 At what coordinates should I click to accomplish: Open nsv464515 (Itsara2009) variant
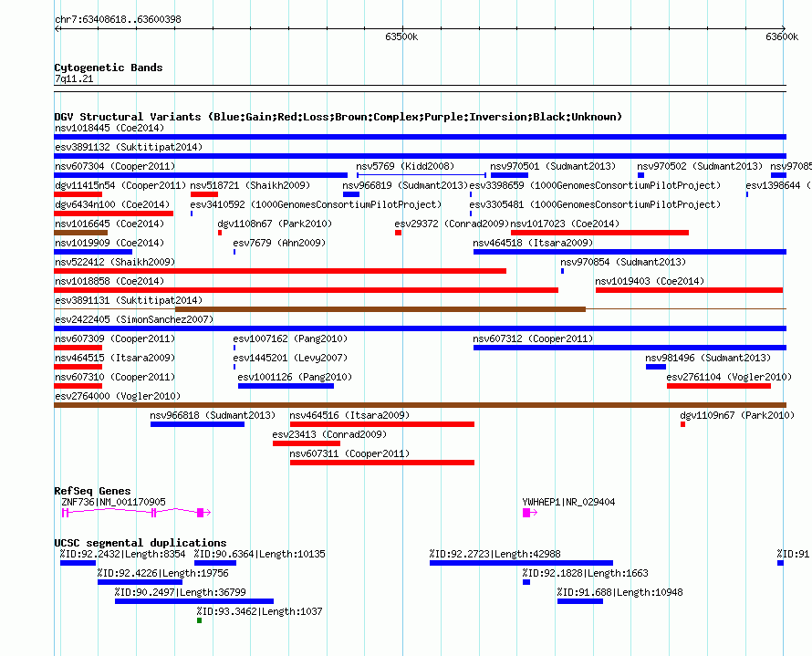[78, 367]
